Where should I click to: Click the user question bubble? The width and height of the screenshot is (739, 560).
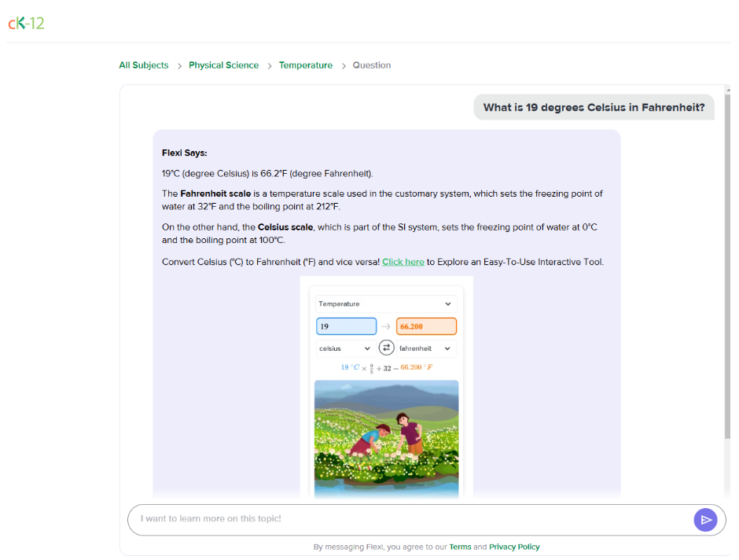coord(594,108)
